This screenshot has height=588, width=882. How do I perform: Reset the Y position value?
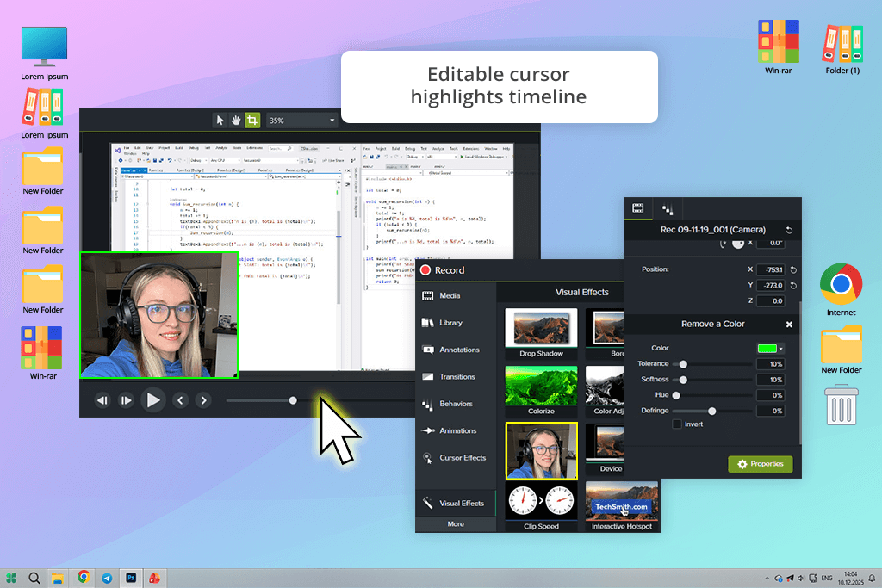(793, 286)
